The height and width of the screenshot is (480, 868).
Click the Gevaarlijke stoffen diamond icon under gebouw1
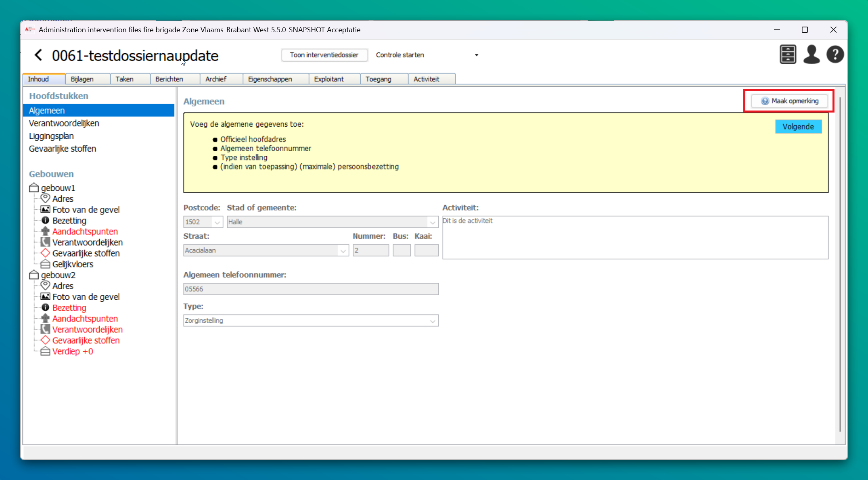(x=45, y=253)
